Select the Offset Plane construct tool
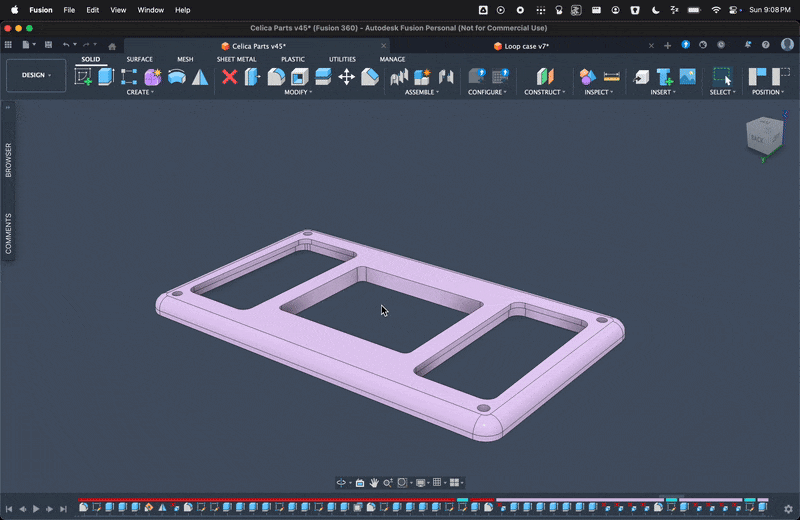Screen dimensions: 800x520 click(x=545, y=77)
